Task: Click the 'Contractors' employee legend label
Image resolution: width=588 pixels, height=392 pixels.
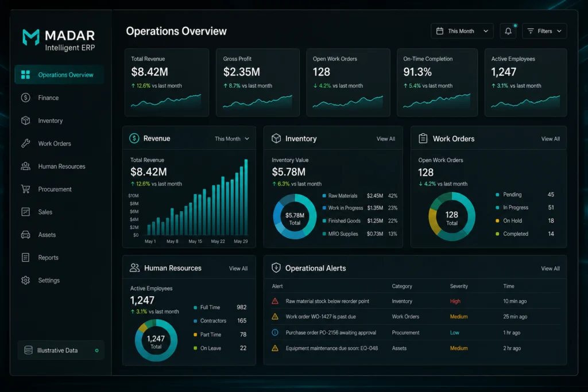Action: [213, 321]
